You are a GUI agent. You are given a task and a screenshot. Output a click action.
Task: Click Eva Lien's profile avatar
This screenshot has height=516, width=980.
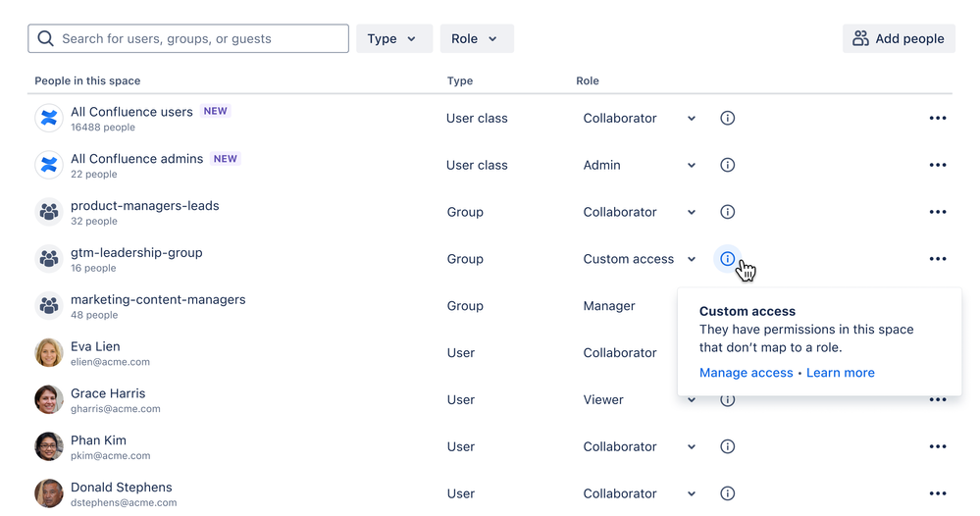(x=49, y=353)
